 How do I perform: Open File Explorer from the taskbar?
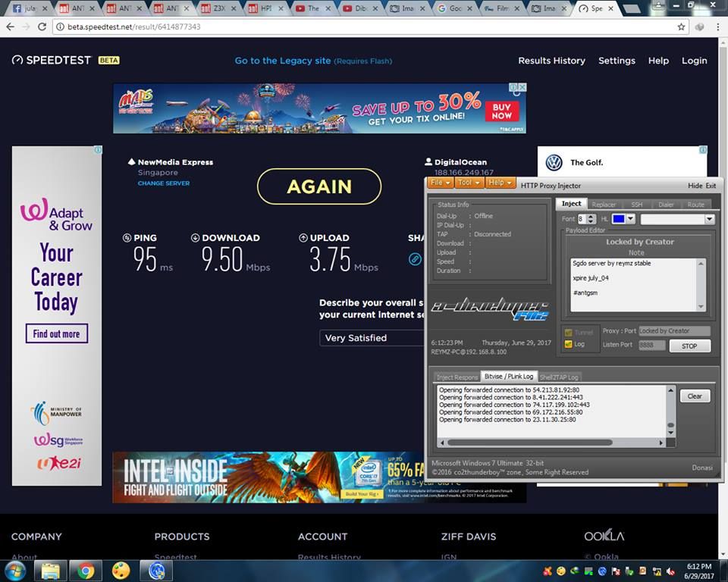coord(51,571)
